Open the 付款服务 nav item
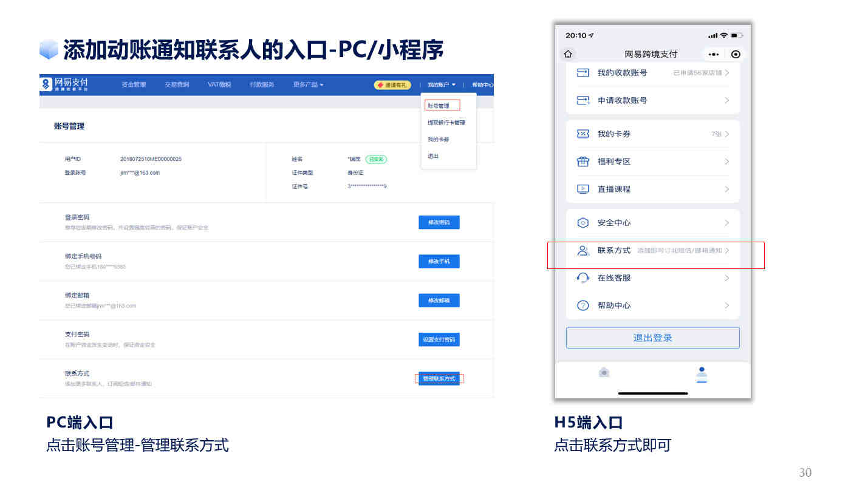 [x=262, y=84]
